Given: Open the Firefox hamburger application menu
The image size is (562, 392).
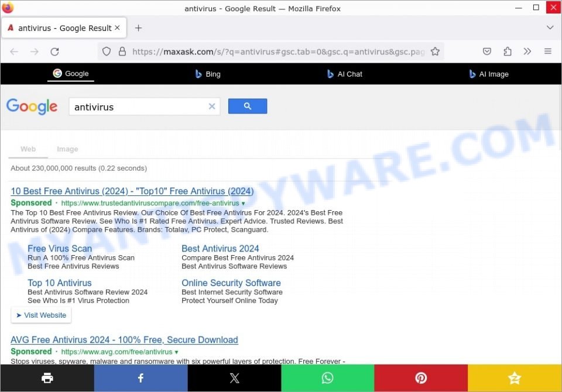Looking at the screenshot, I should click(548, 51).
